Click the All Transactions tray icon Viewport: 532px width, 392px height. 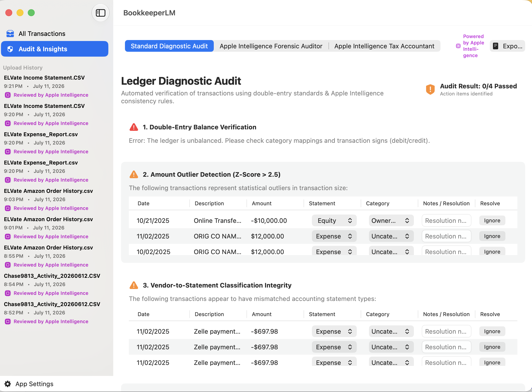click(x=10, y=33)
